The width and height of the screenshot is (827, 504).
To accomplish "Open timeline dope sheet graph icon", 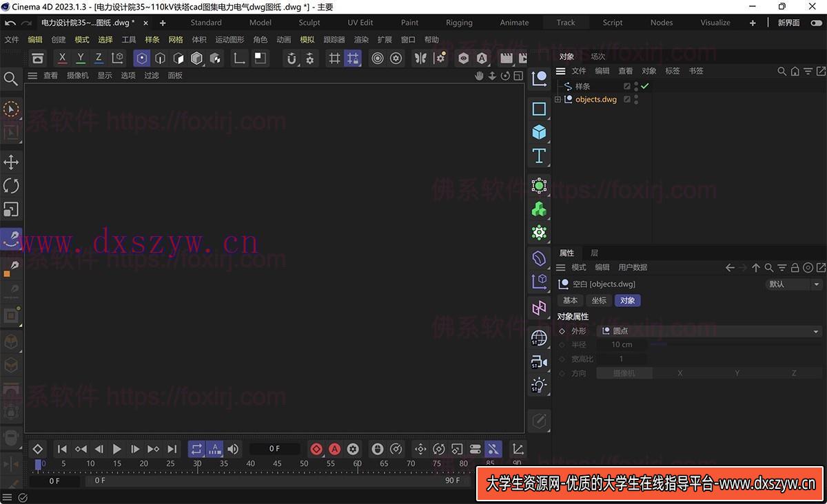I will [x=518, y=449].
